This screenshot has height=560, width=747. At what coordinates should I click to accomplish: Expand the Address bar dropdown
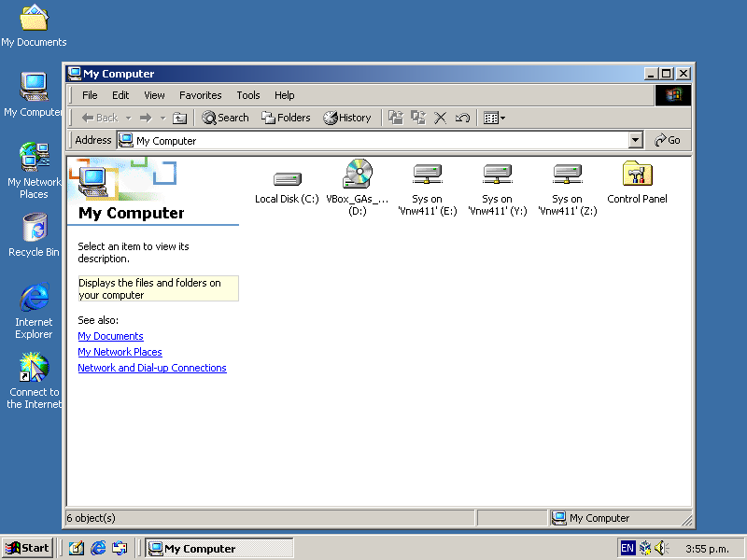pos(635,140)
